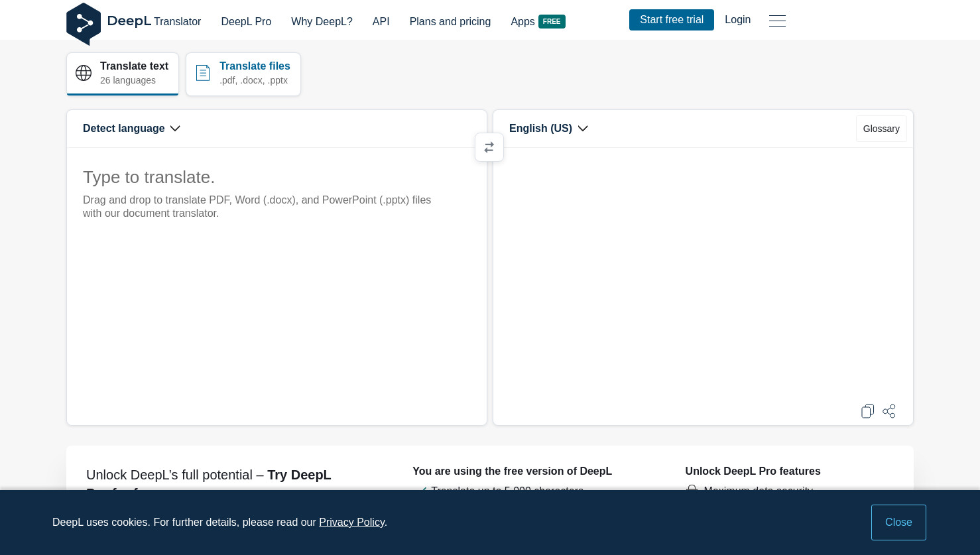Click the Login link
980x555 pixels.
point(738,20)
